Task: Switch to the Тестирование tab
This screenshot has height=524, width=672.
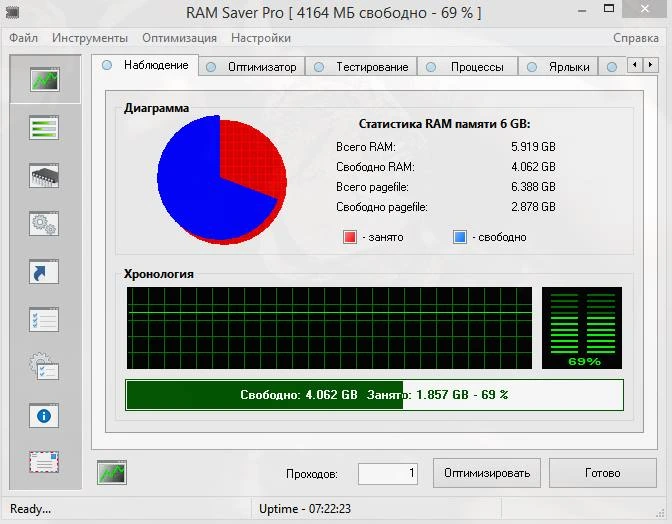Action: click(x=361, y=67)
